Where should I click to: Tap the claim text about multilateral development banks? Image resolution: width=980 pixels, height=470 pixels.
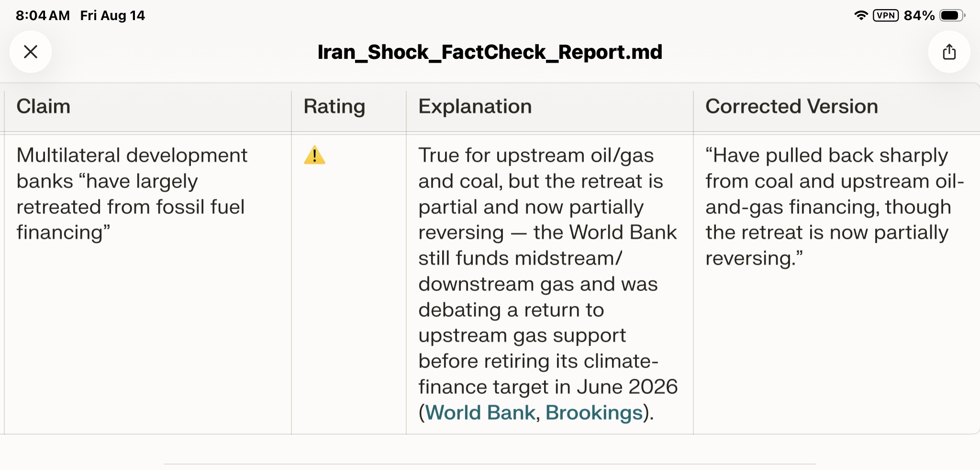coord(132,194)
